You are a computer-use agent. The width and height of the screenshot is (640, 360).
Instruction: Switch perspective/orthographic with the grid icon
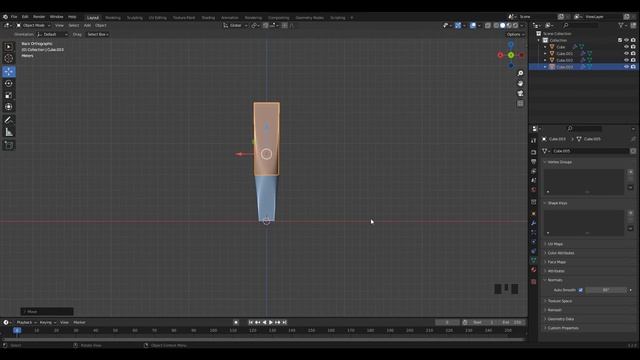click(x=520, y=104)
